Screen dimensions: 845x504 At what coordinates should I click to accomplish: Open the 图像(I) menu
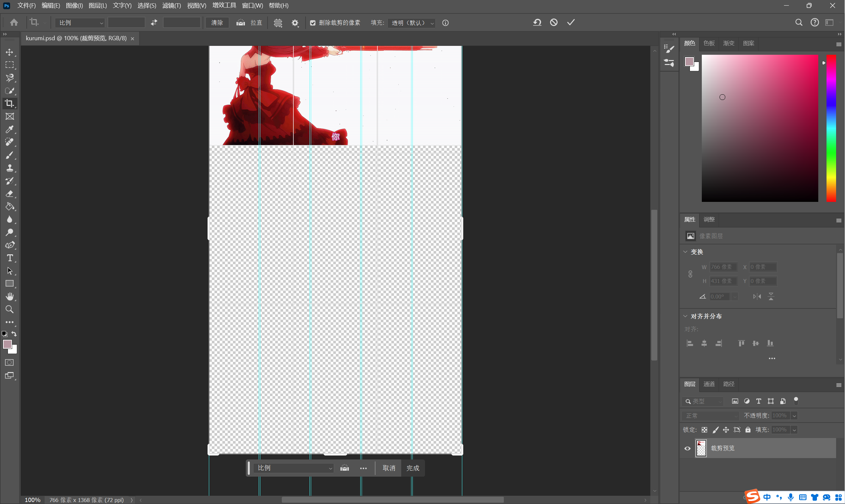74,5
